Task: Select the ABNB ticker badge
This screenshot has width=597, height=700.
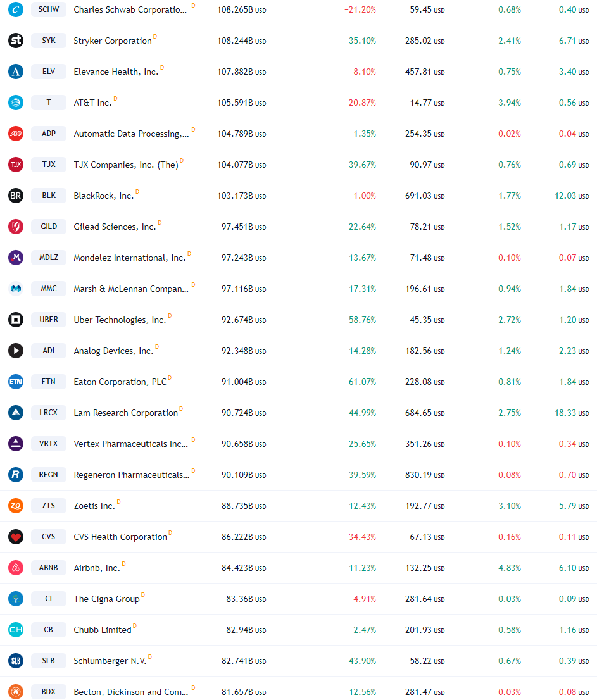Action: (49, 568)
